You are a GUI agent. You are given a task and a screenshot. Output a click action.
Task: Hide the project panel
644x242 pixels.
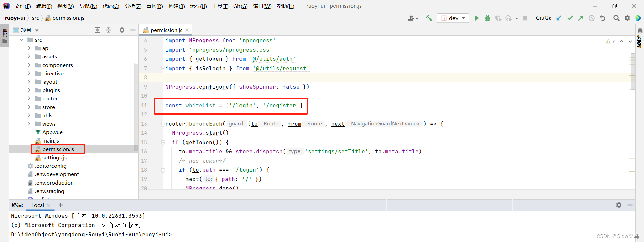(133, 30)
